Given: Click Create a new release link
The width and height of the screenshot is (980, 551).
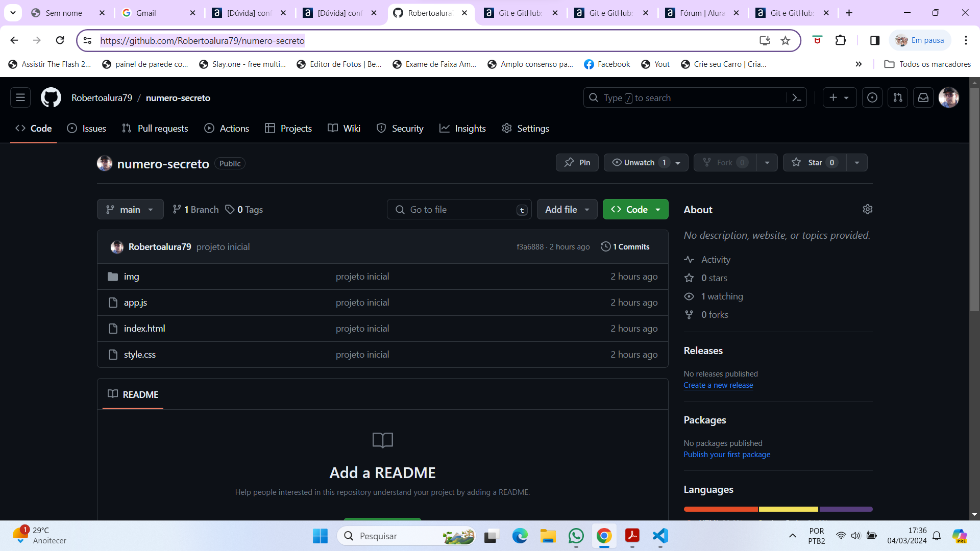Looking at the screenshot, I should pyautogui.click(x=718, y=385).
